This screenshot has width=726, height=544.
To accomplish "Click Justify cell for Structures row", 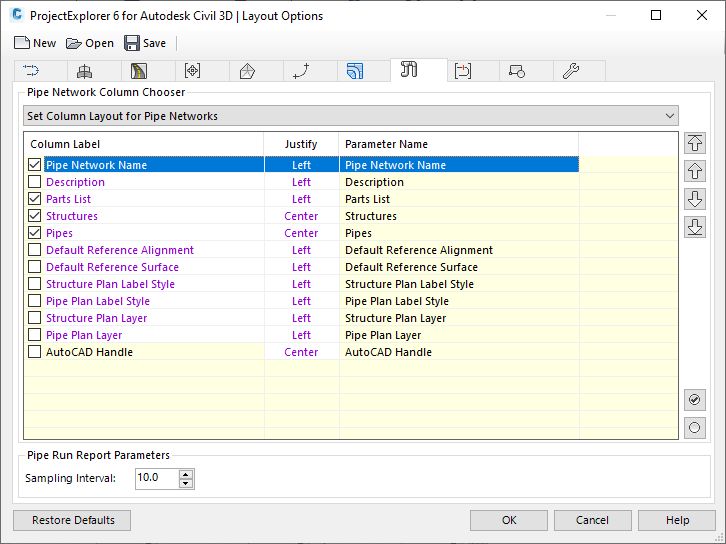I will [301, 216].
